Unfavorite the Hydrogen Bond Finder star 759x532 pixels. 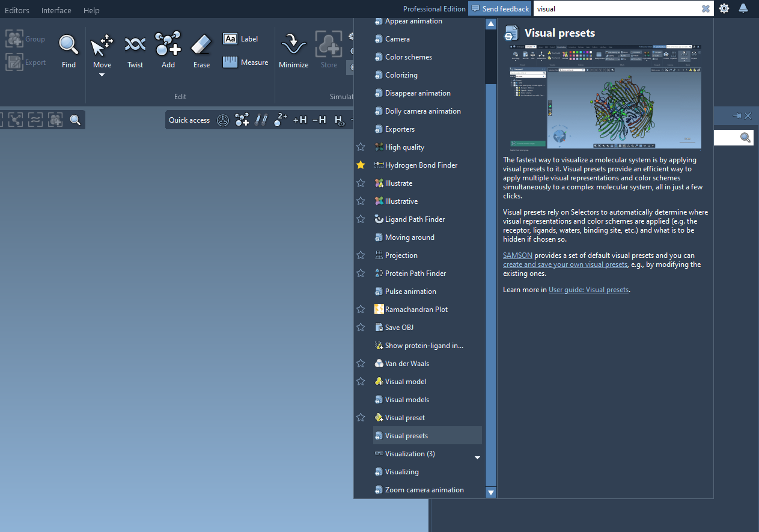[361, 165]
